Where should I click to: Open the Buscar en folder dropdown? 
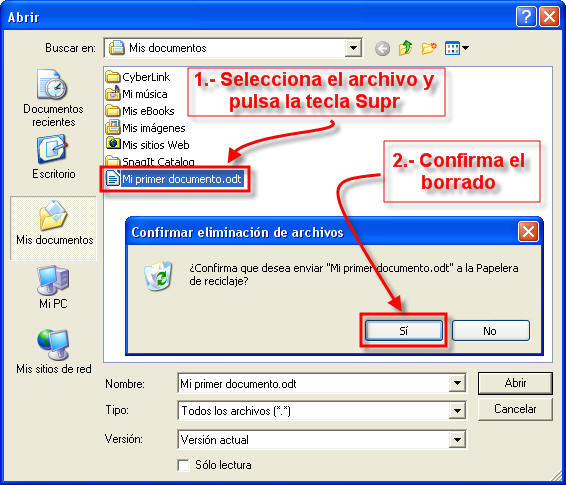353,48
